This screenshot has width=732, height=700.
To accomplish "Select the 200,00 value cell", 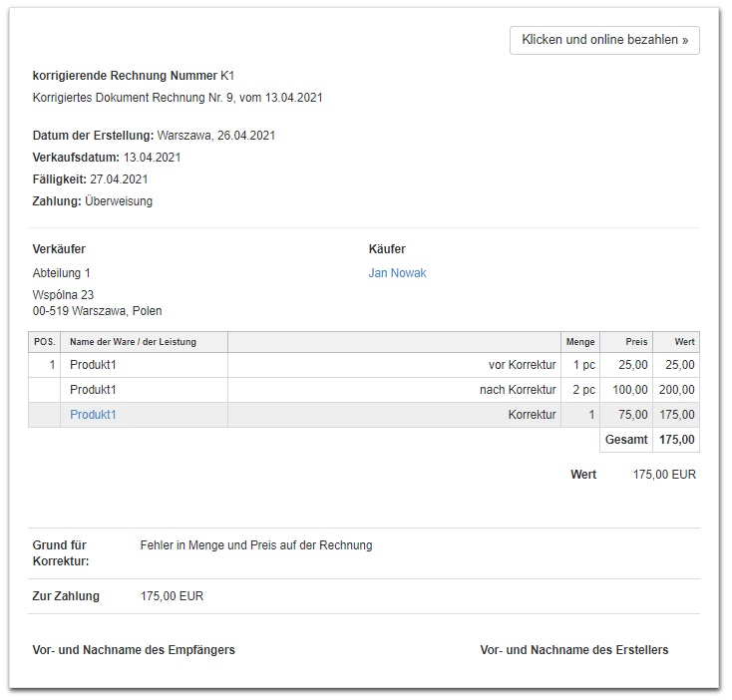I will point(677,390).
